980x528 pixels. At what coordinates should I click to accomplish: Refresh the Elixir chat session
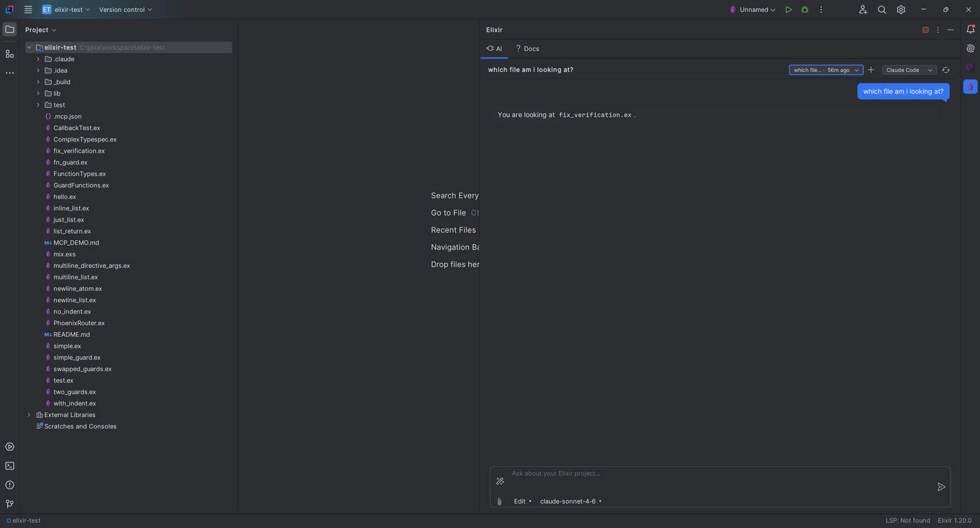[x=946, y=70]
